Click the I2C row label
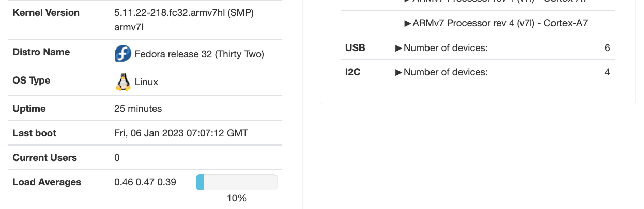The height and width of the screenshot is (209, 644). [x=352, y=72]
